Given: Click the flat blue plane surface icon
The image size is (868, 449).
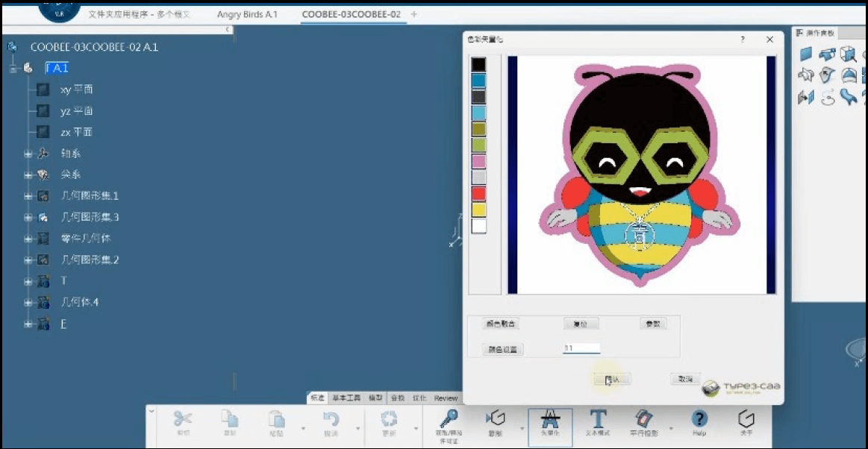Looking at the screenshot, I should (806, 54).
